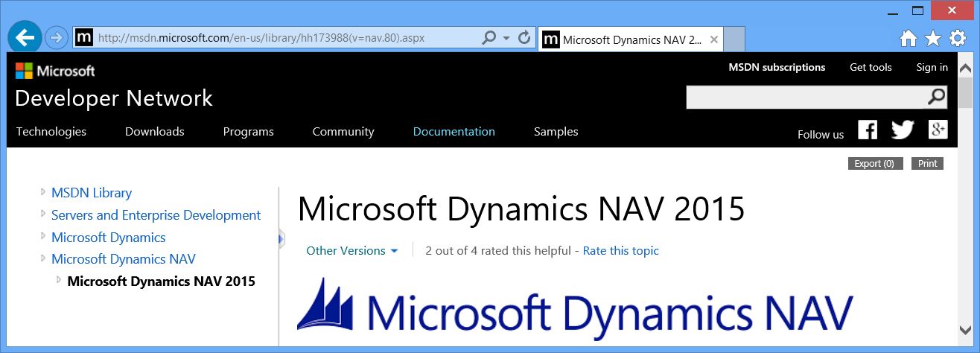
Task: Open the browser Home icon
Action: [908, 39]
